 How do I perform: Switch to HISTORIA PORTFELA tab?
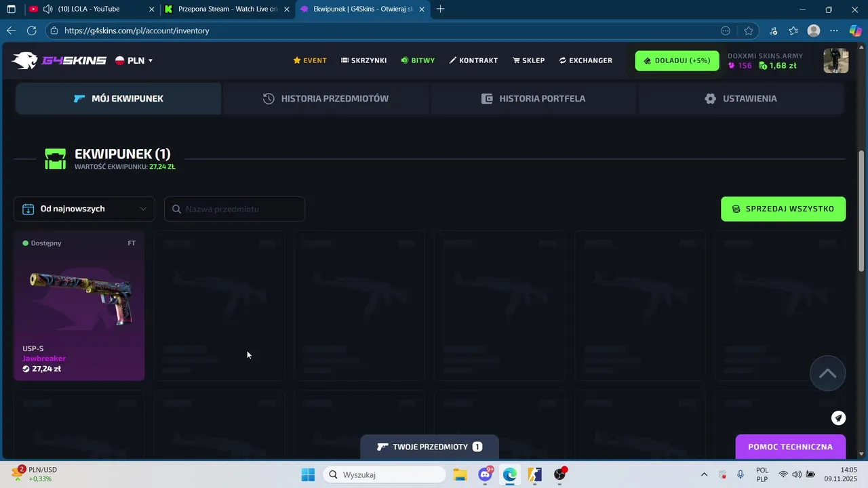pos(533,98)
